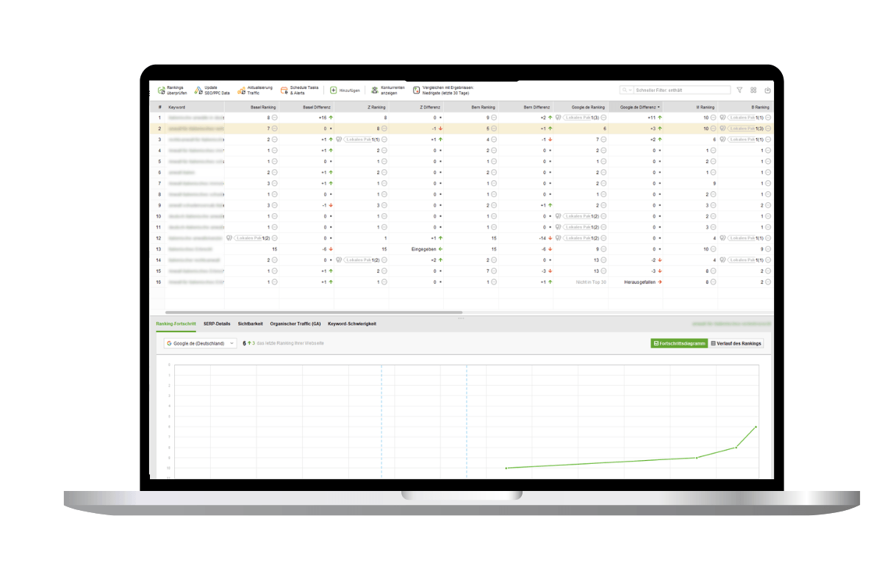This screenshot has height=588, width=882.
Task: Click 'Nicht in Top 30' cell in row 16
Action: (591, 282)
